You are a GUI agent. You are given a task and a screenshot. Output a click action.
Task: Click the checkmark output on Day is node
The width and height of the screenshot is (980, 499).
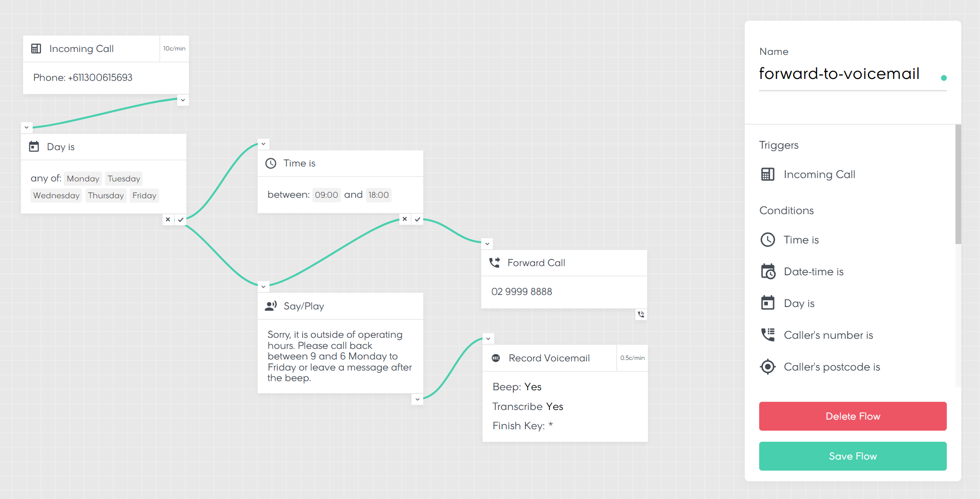point(181,219)
